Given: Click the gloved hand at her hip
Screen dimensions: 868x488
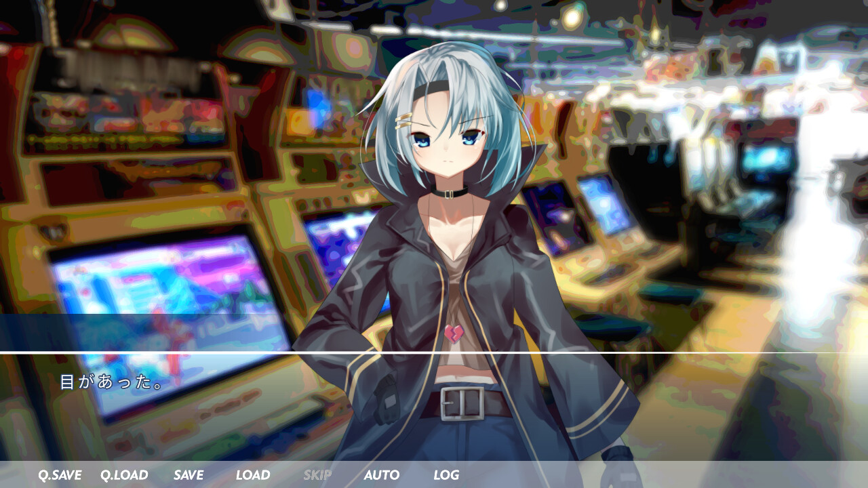Looking at the screenshot, I should (x=387, y=399).
